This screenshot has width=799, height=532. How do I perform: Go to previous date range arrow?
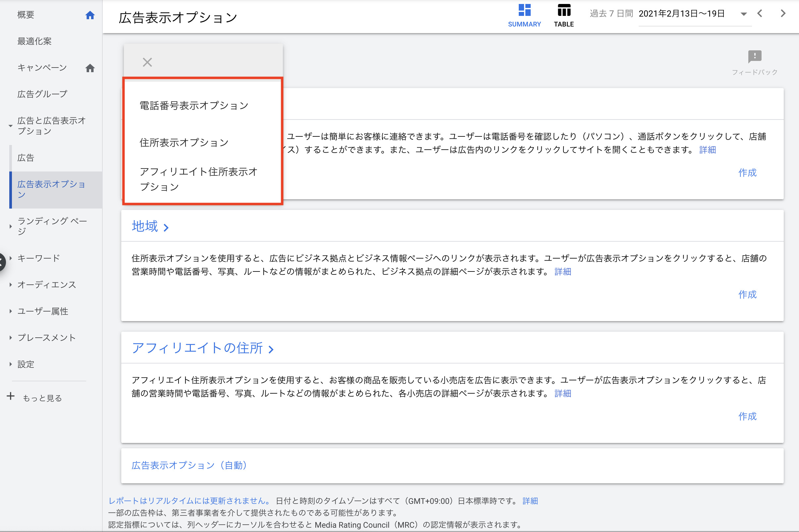[x=760, y=14]
